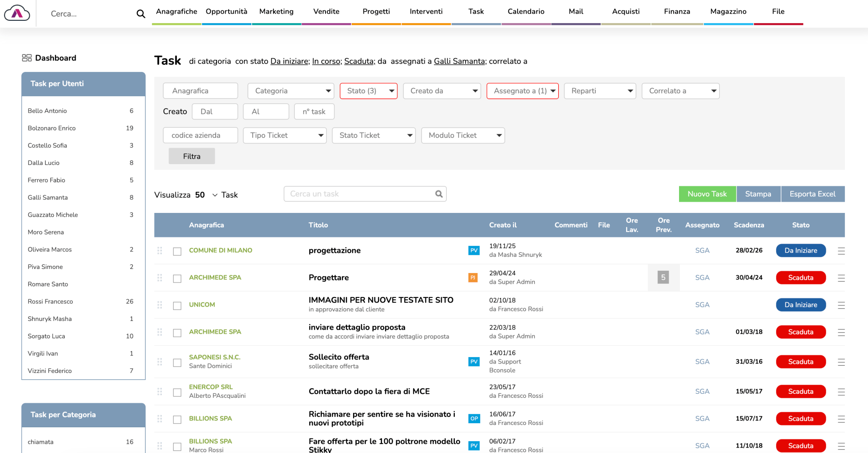Click search icon in 'Cerca un task' field

[439, 194]
